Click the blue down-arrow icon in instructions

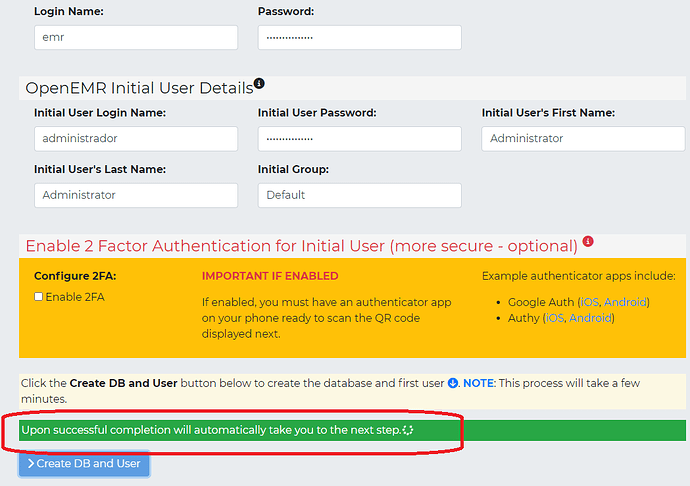coord(452,383)
